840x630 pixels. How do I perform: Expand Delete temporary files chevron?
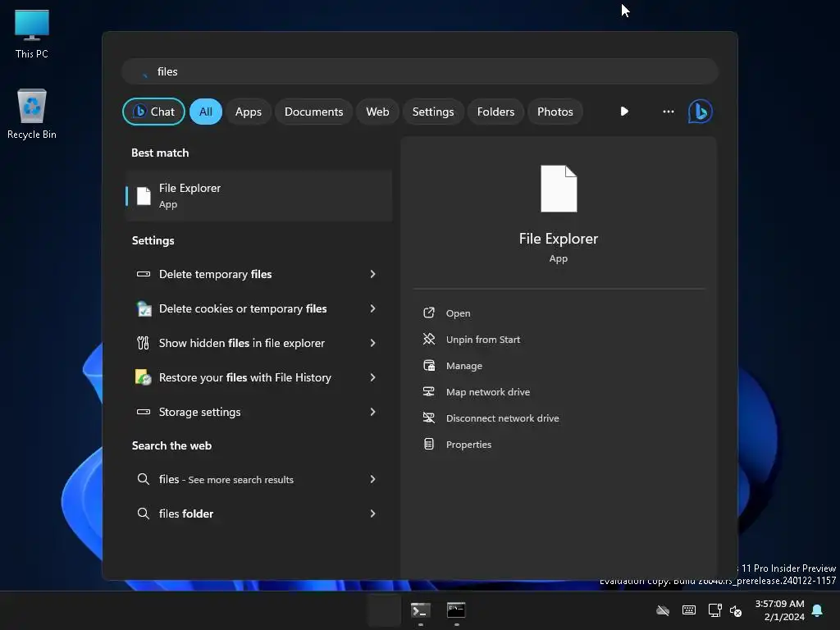[373, 274]
